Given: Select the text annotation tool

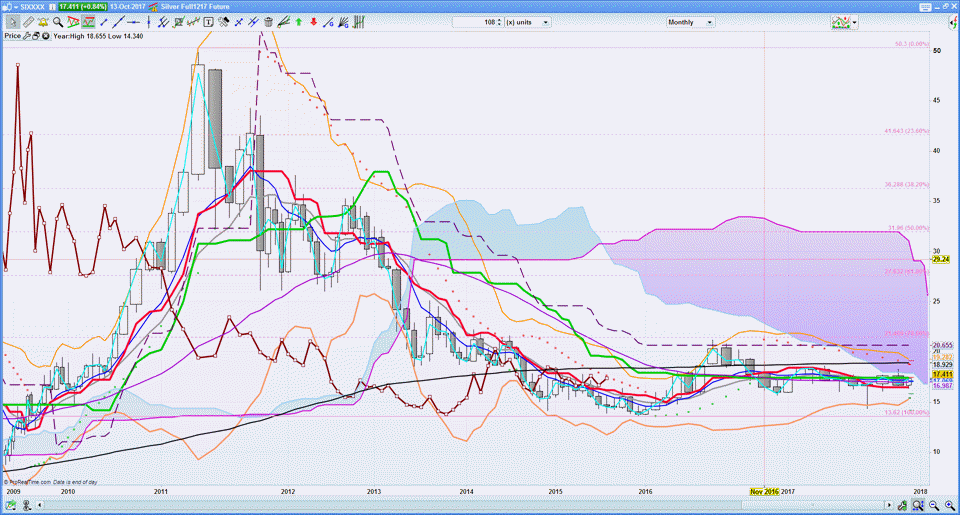Looking at the screenshot, I should click(208, 21).
